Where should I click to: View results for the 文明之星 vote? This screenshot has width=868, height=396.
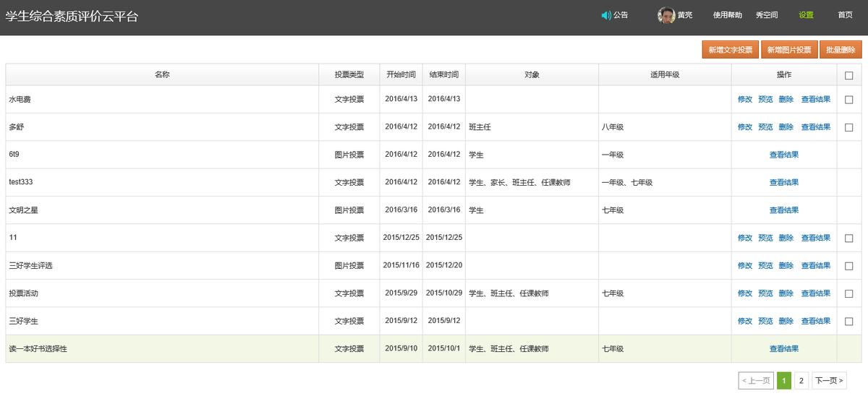(x=784, y=210)
